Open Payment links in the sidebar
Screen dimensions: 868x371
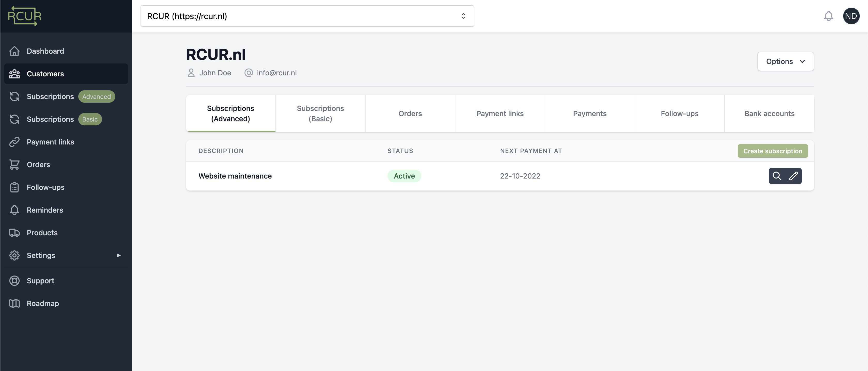point(66,142)
